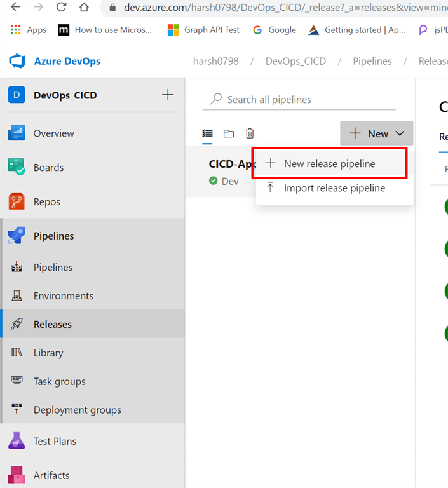448x488 pixels.
Task: Focus the Search all pipelines field
Action: 299,100
